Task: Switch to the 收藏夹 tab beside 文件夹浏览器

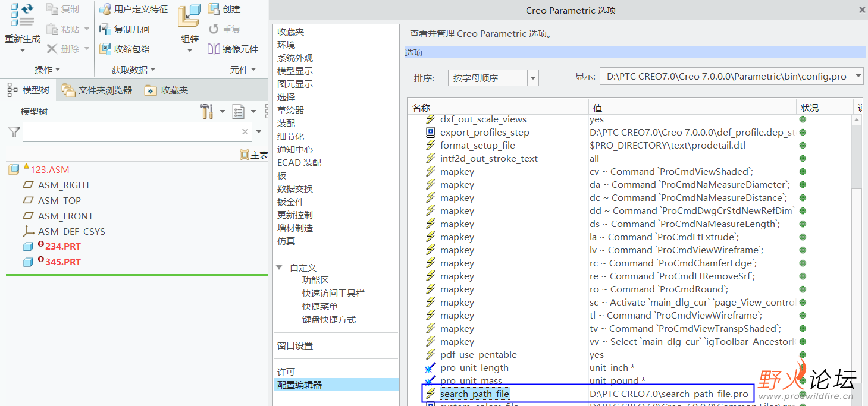Action: (167, 90)
